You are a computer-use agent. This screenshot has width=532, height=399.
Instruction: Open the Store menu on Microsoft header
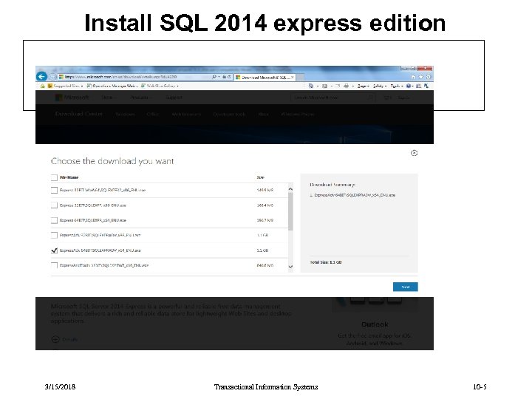[x=108, y=98]
